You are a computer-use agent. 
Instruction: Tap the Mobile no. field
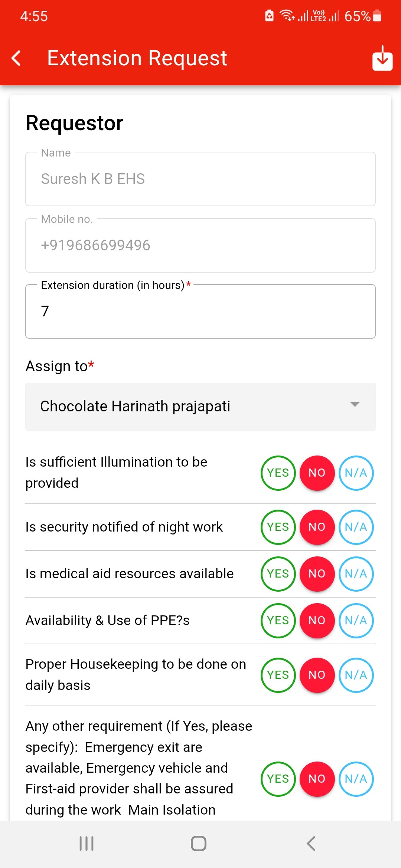(x=200, y=245)
